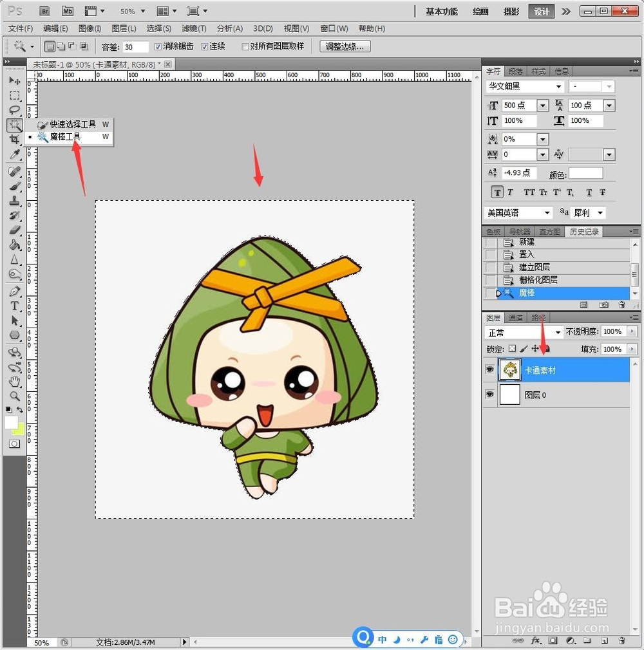This screenshot has width=644, height=650.
Task: Hide the 图层 0 layer with eye icon
Action: click(x=489, y=395)
